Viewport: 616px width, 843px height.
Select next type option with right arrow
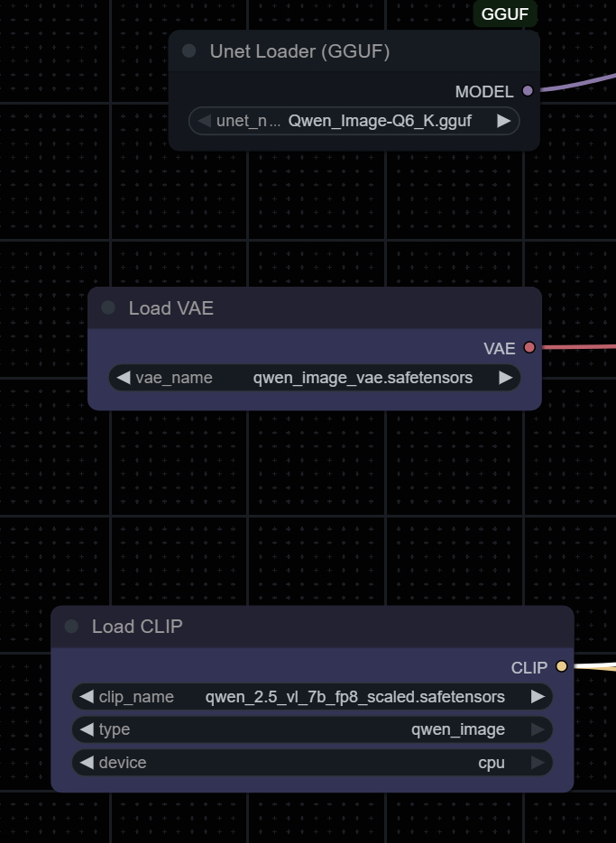click(538, 729)
